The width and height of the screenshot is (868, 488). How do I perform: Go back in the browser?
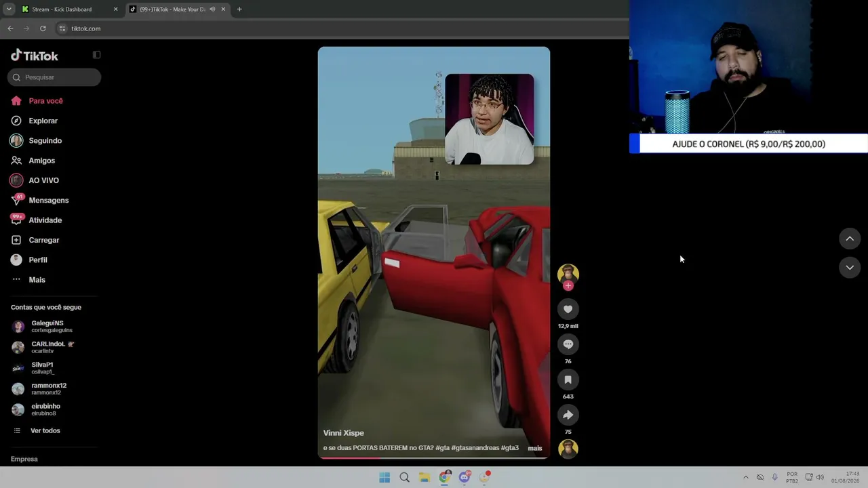[x=10, y=28]
